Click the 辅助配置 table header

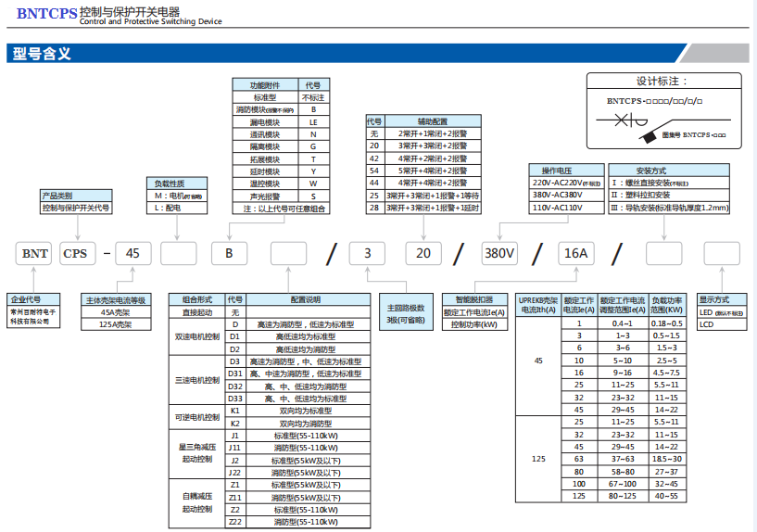pyautogui.click(x=432, y=121)
